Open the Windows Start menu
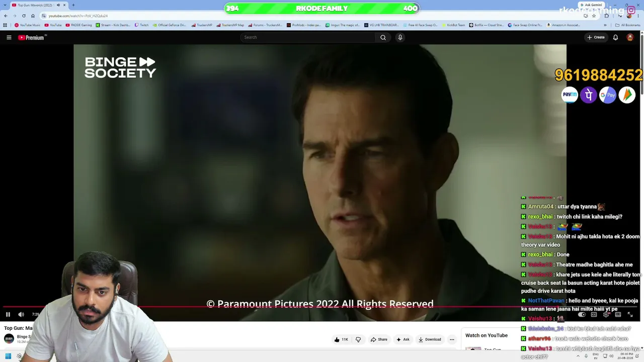Screen dimensions: 644x362 [8, 356]
